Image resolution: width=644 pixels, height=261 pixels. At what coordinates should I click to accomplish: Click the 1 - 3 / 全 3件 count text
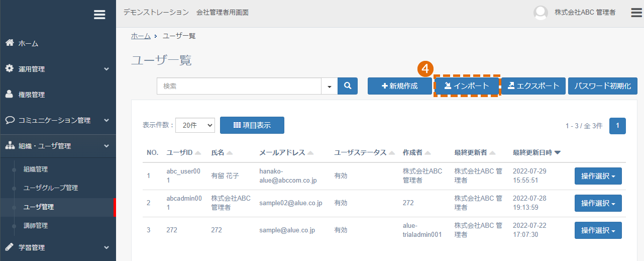[584, 126]
